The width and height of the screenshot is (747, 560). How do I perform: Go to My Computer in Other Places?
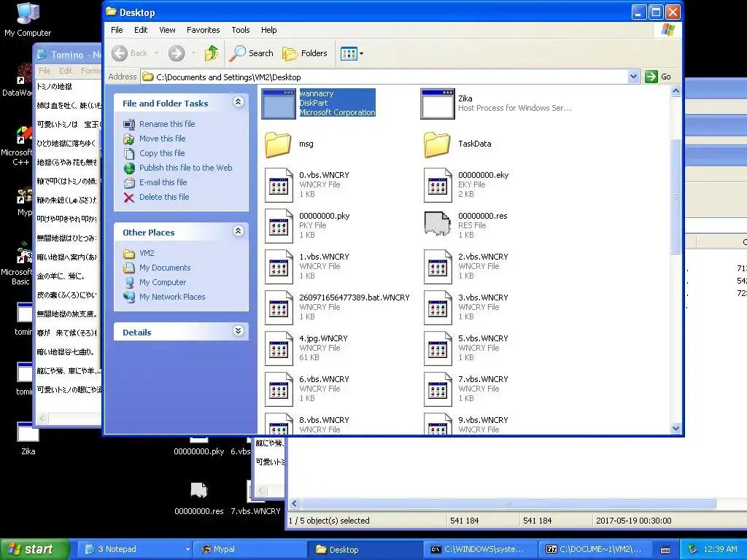163,282
